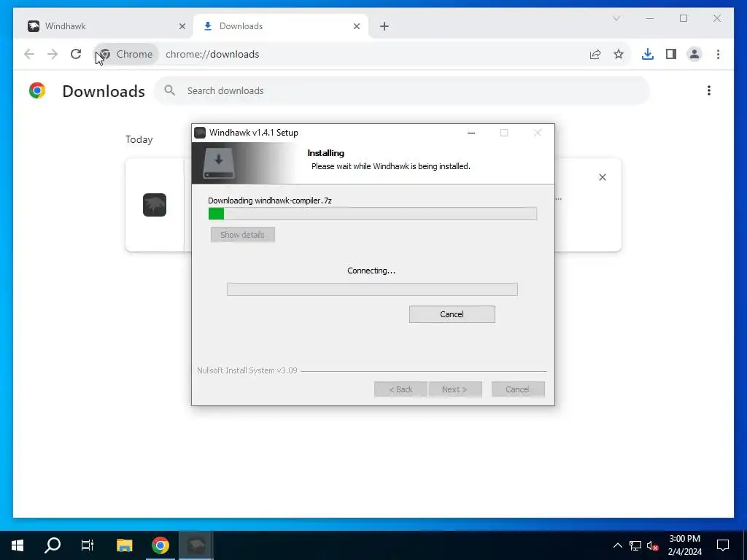
Task: Bookmark this page with the star icon
Action: point(619,54)
